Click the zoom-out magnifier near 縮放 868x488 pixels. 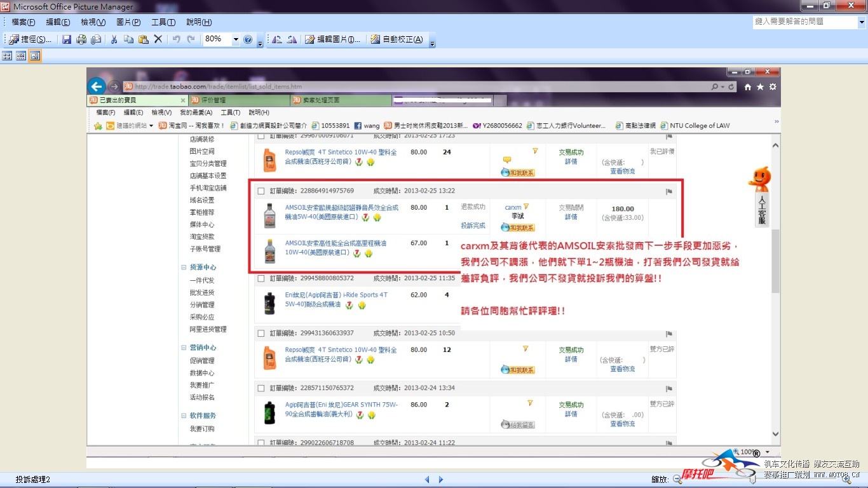[x=677, y=480]
